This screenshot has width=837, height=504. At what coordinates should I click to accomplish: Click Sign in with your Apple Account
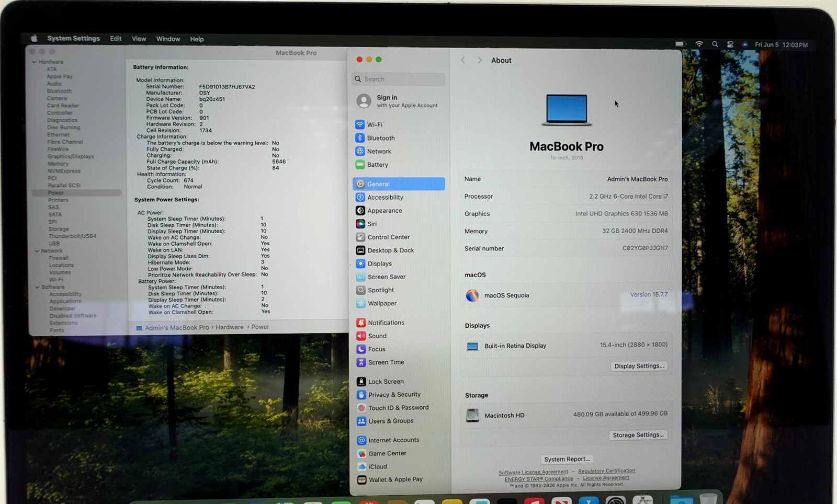pos(399,101)
